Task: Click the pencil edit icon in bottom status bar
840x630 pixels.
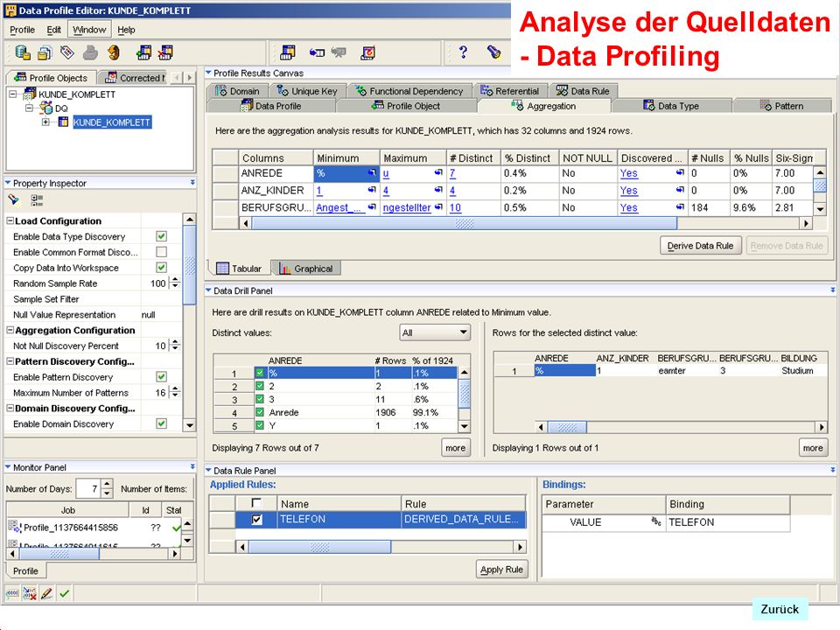Action: click(x=46, y=593)
